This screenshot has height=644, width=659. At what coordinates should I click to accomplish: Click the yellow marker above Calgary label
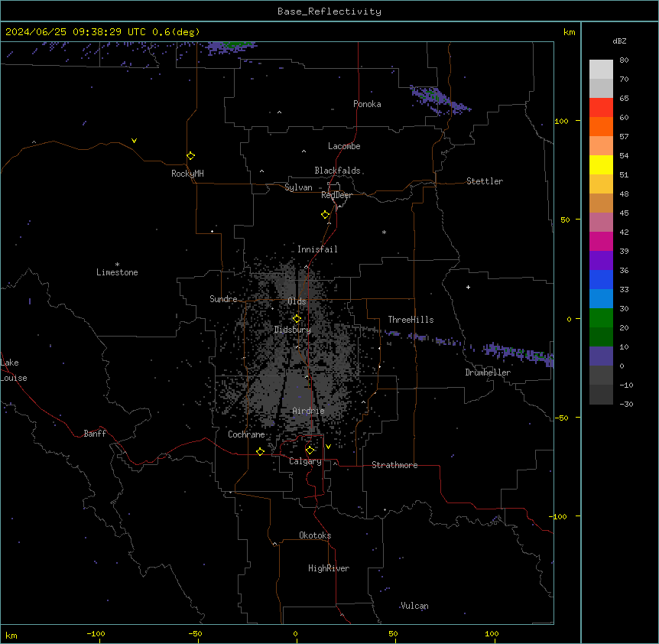click(x=310, y=450)
